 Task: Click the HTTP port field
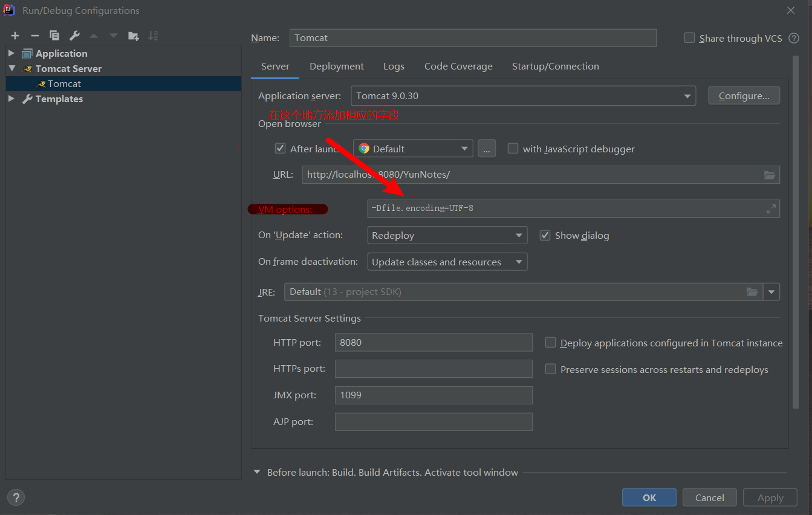click(434, 342)
